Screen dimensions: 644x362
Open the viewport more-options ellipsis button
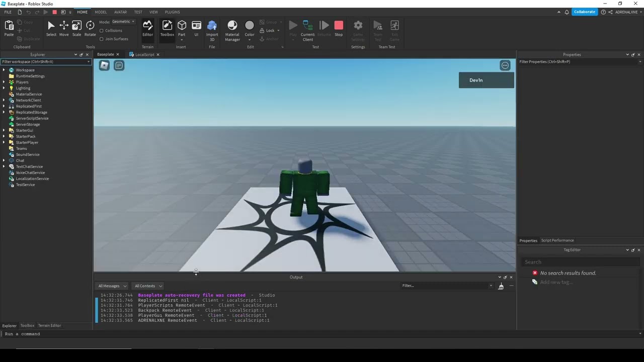[505, 65]
